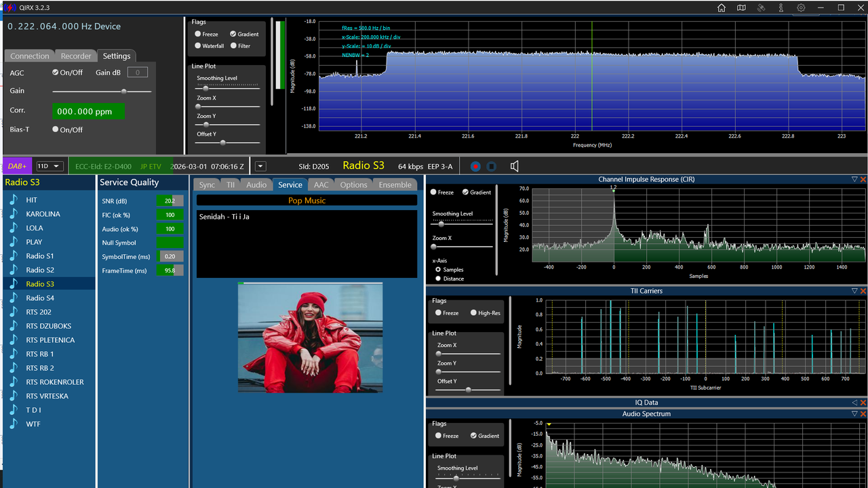Expand the dropdown arrow before SId
This screenshot has width=868, height=488.
tap(260, 166)
